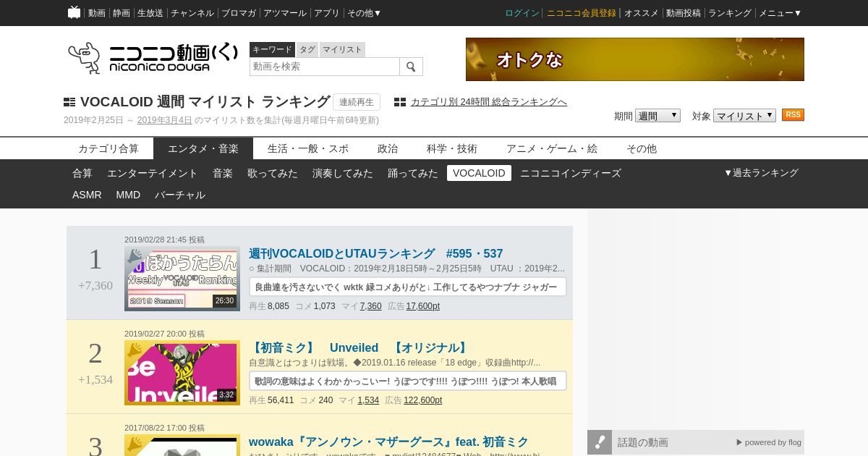The width and height of the screenshot is (868, 456).
Task: Open アツマール in top navigation
Action: 285,13
